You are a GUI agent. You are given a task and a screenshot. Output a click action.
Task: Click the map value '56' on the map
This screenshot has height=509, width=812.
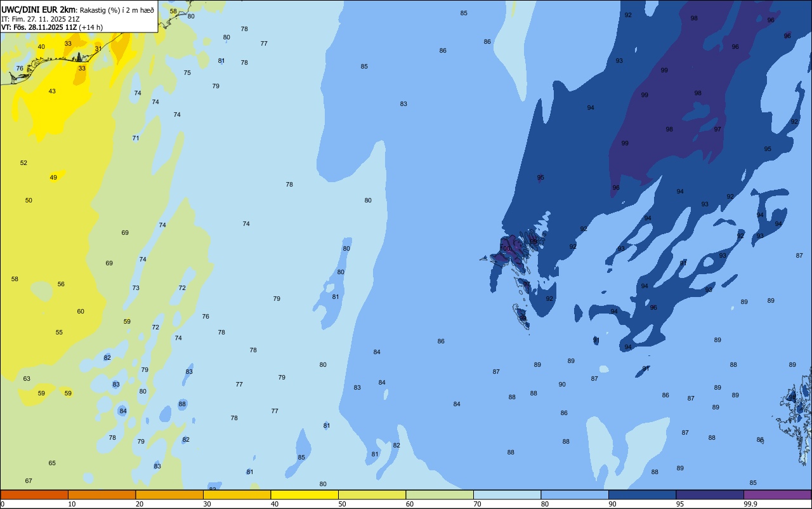point(61,284)
